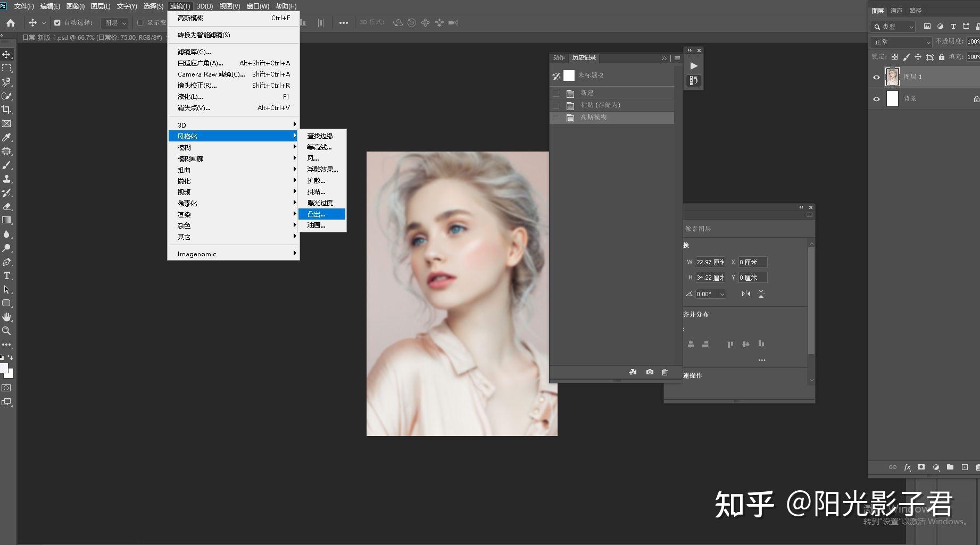
Task: Swap foreground and background colors
Action: point(10,357)
